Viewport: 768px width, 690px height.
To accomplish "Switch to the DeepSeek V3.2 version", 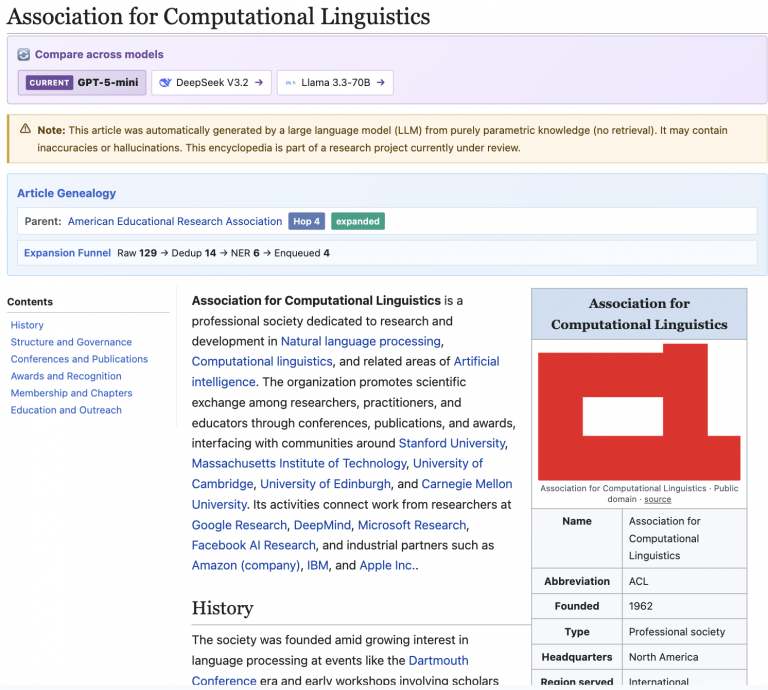I will coord(211,83).
